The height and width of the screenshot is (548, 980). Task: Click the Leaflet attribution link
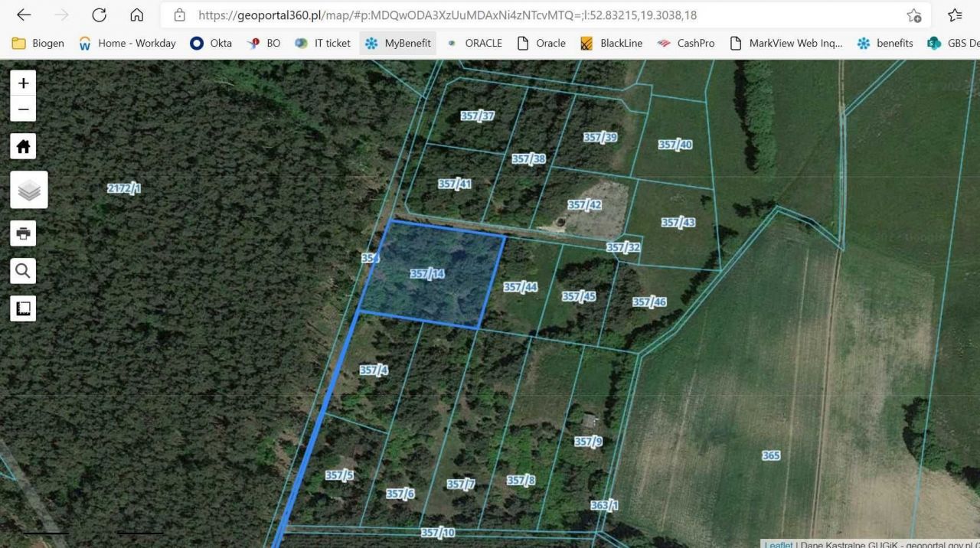tap(779, 544)
